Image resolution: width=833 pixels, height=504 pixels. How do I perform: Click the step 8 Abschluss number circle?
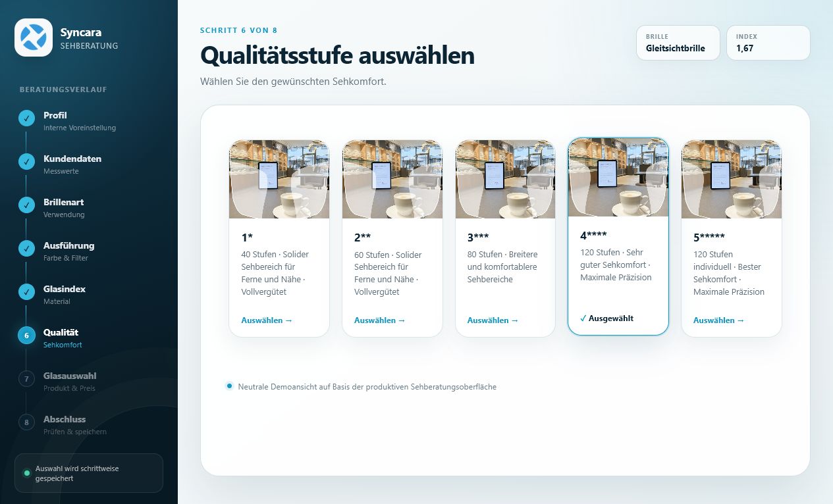(x=26, y=422)
